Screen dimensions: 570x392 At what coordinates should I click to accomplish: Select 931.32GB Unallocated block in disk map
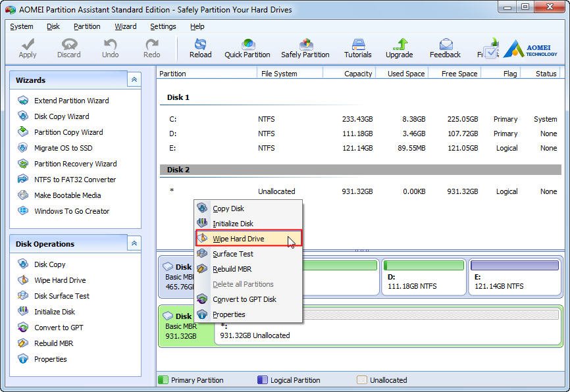click(x=388, y=326)
